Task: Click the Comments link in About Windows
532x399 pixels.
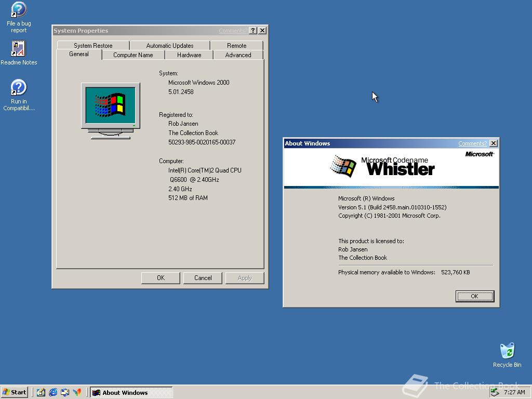Action: 473,143
